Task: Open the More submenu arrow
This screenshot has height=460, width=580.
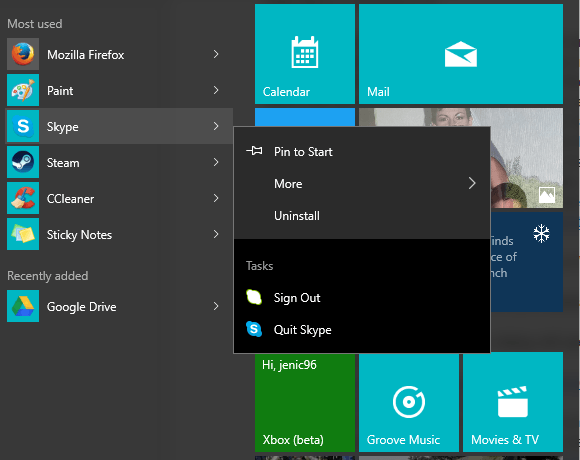Action: pyautogui.click(x=472, y=183)
